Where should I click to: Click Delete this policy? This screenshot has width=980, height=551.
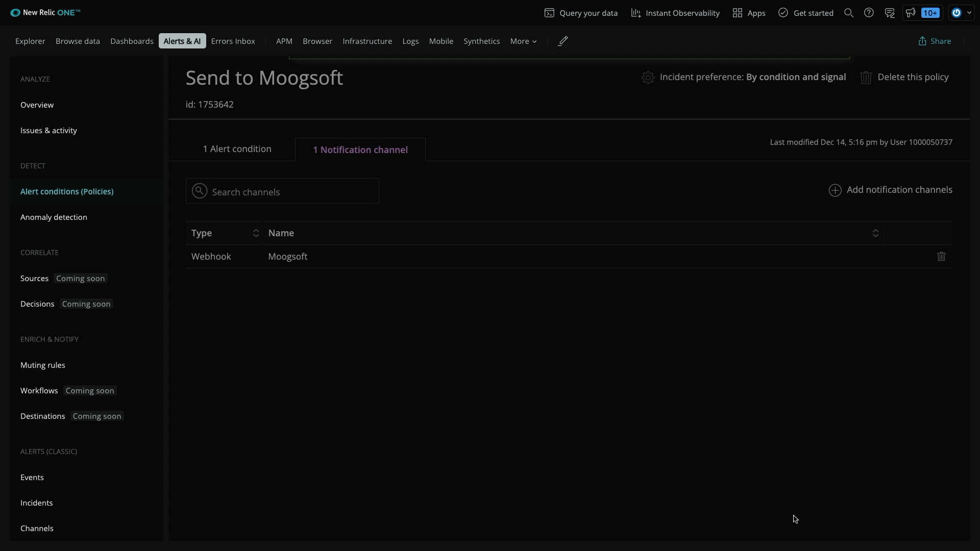[904, 78]
